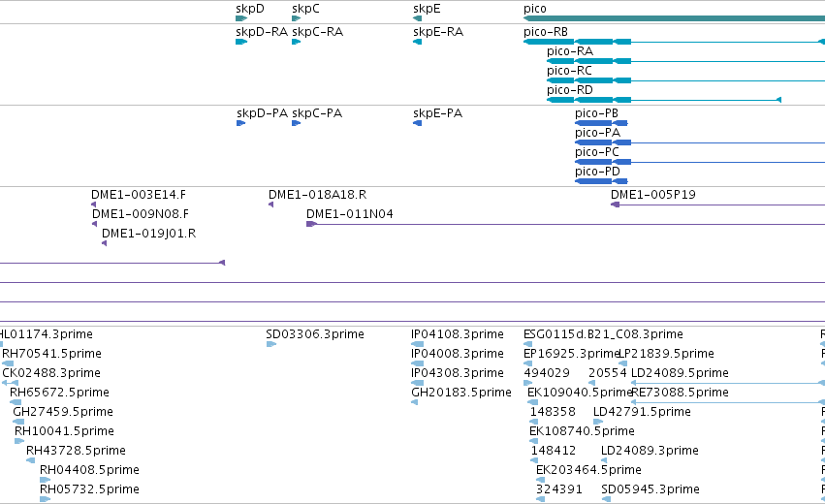Select the DME1-019J01.R clone label
This screenshot has width=825, height=504.
coord(149,235)
